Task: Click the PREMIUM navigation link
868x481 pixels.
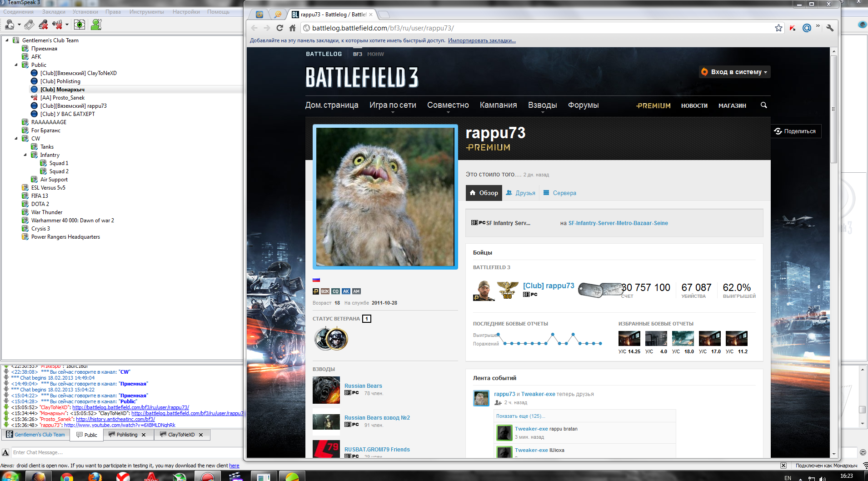Action: point(653,105)
